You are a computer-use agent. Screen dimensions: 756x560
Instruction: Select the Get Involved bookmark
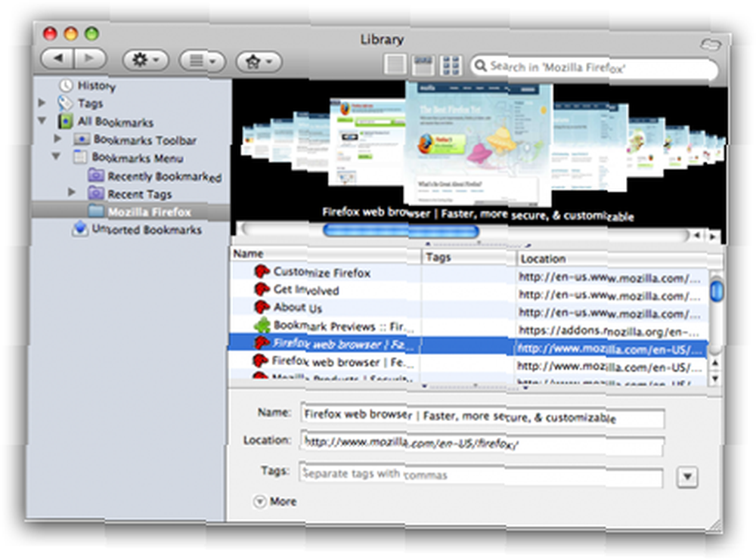305,290
